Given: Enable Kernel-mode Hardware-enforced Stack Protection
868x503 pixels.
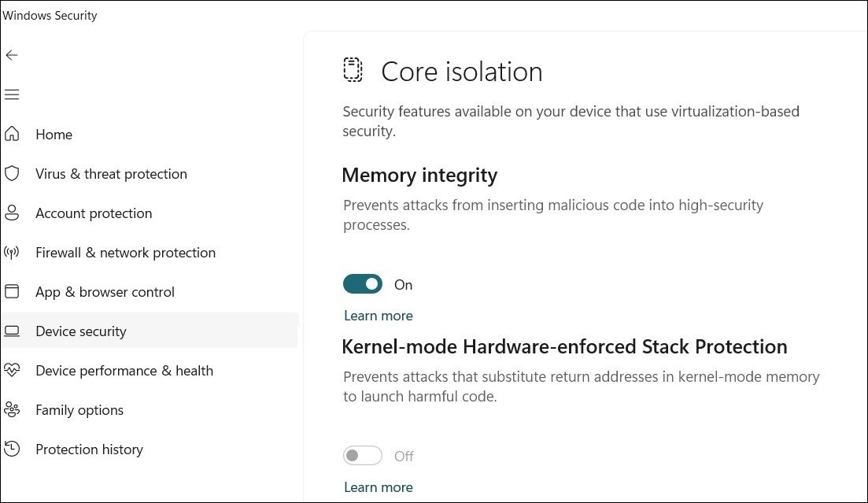Looking at the screenshot, I should point(363,455).
